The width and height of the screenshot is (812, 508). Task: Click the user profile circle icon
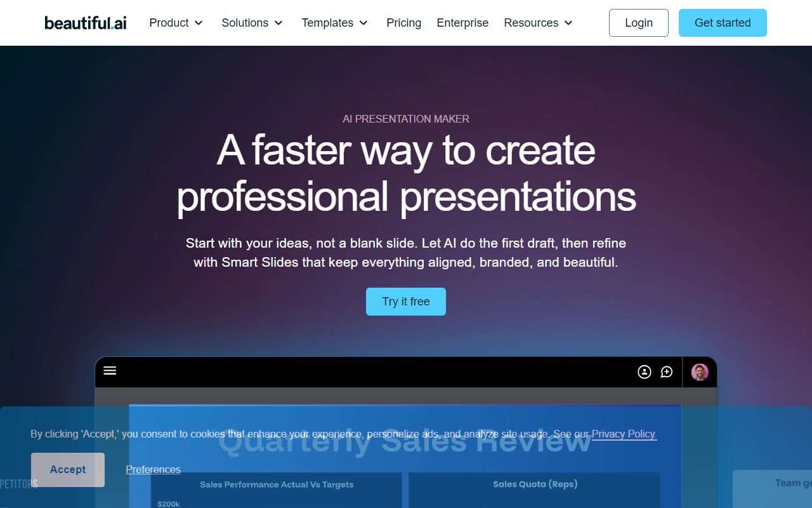[645, 372]
